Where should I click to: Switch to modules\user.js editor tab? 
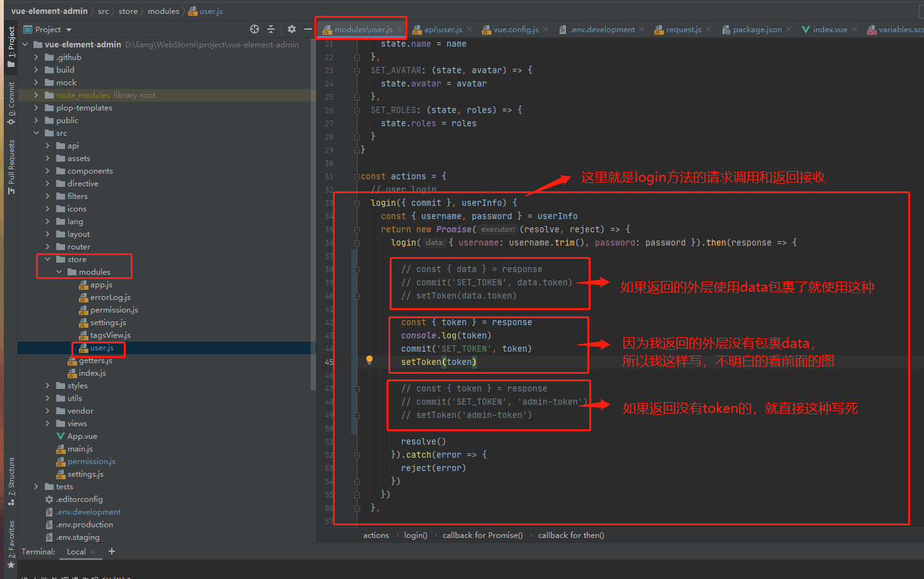point(363,30)
